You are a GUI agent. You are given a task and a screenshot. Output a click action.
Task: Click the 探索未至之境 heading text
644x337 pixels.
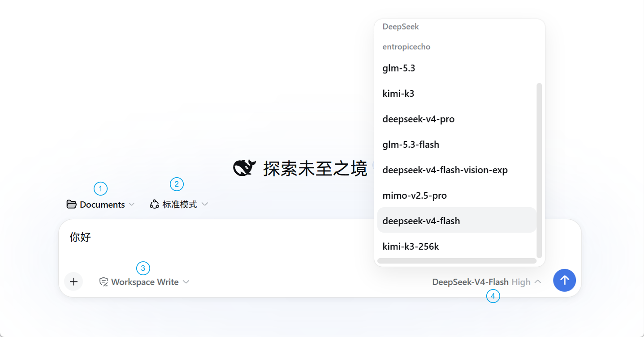[315, 169]
